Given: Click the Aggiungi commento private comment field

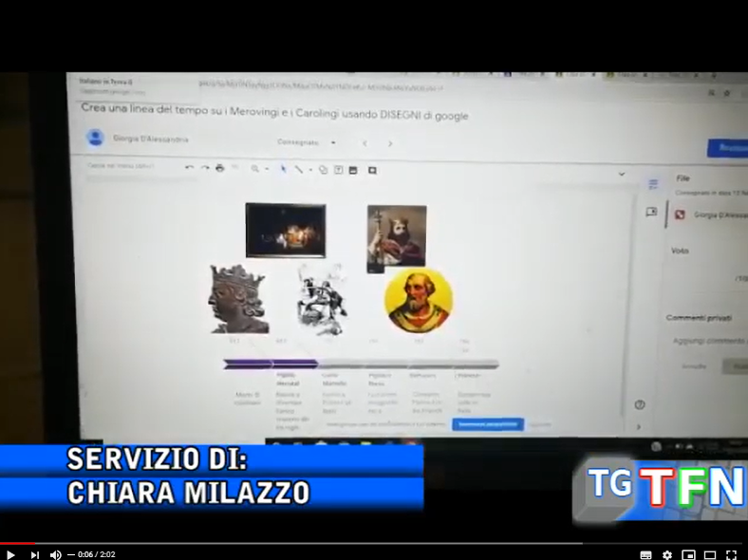Looking at the screenshot, I should pos(708,341).
